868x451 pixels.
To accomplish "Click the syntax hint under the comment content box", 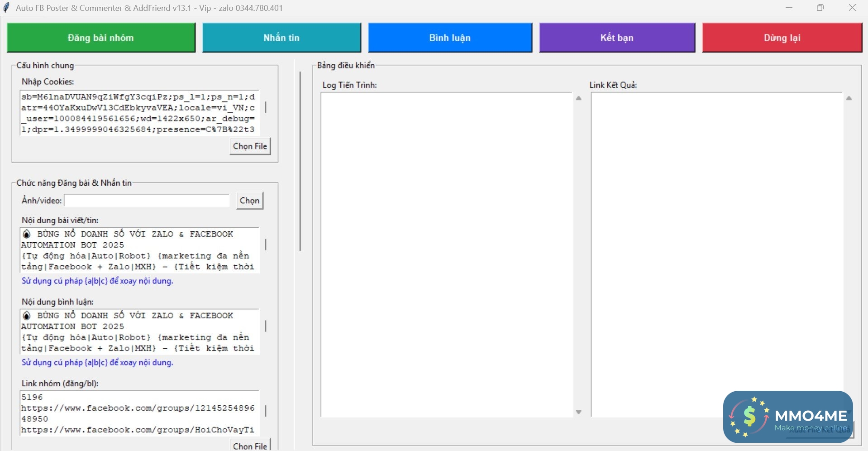I will pos(97,362).
